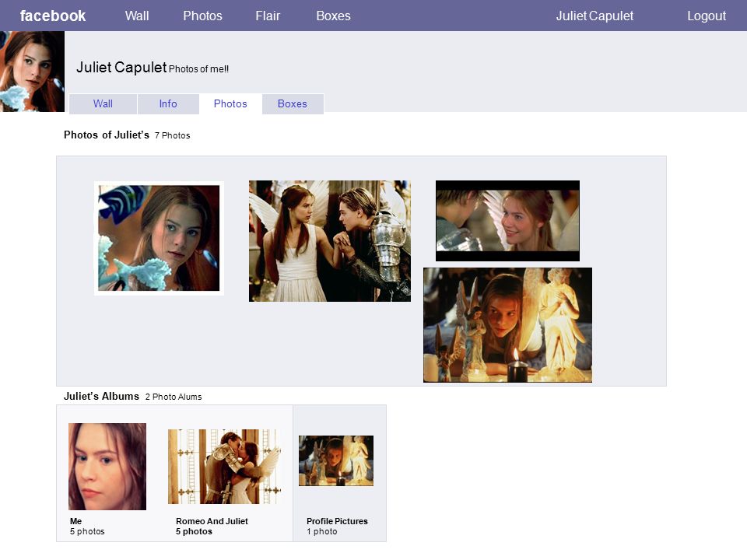Click the 'Juliet's Albums' heading
747x560 pixels.
101,396
